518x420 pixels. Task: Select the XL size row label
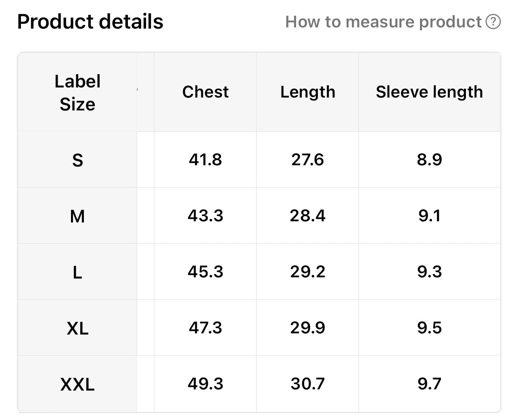[77, 329]
